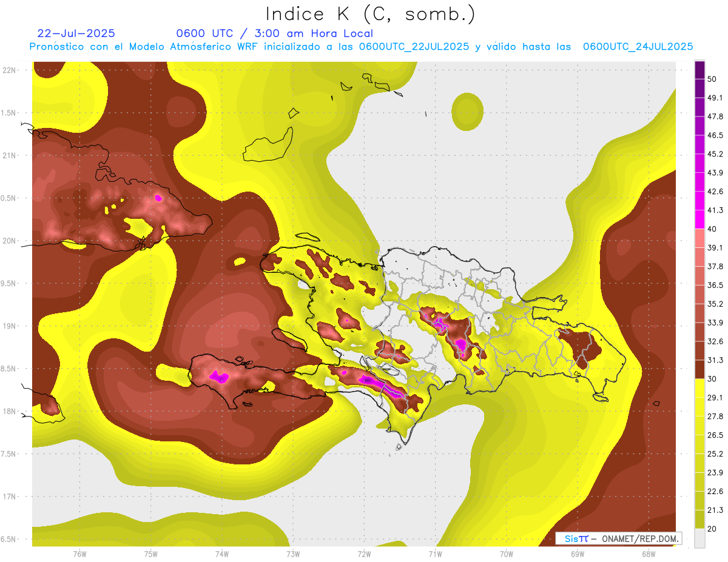Select the '75W' longitude label

point(150,554)
